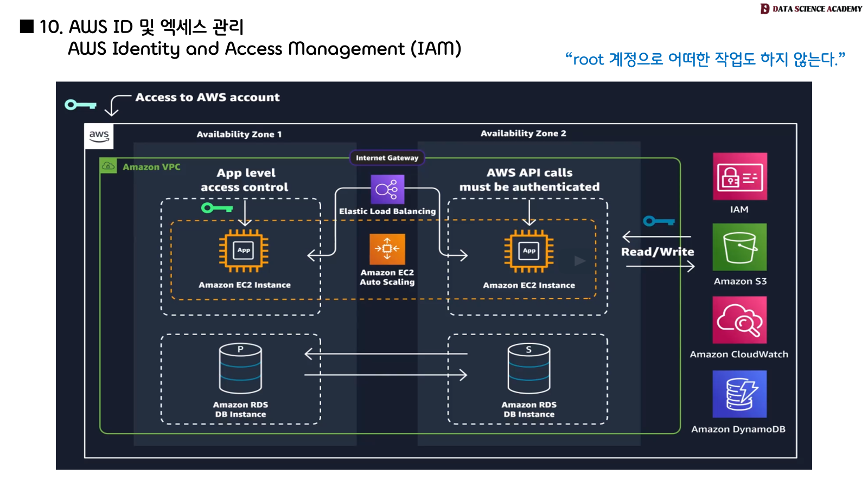Click the Amazon DynamoDB icon

coord(739,394)
